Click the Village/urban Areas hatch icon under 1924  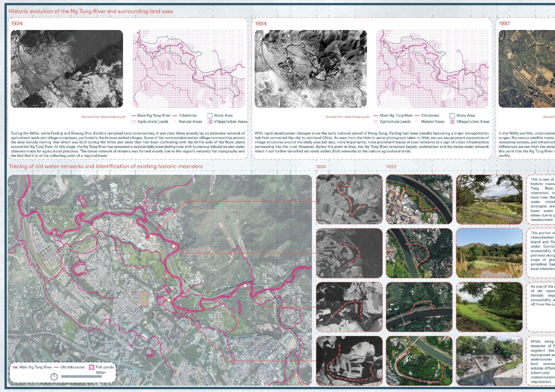point(210,122)
